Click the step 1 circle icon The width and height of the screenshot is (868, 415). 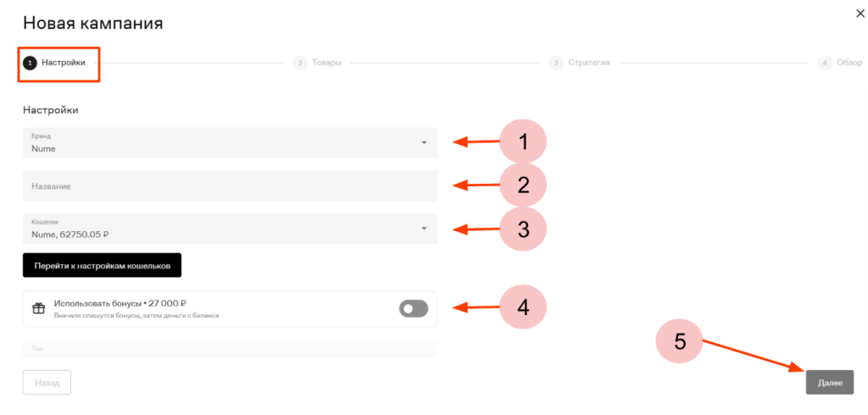(x=31, y=63)
